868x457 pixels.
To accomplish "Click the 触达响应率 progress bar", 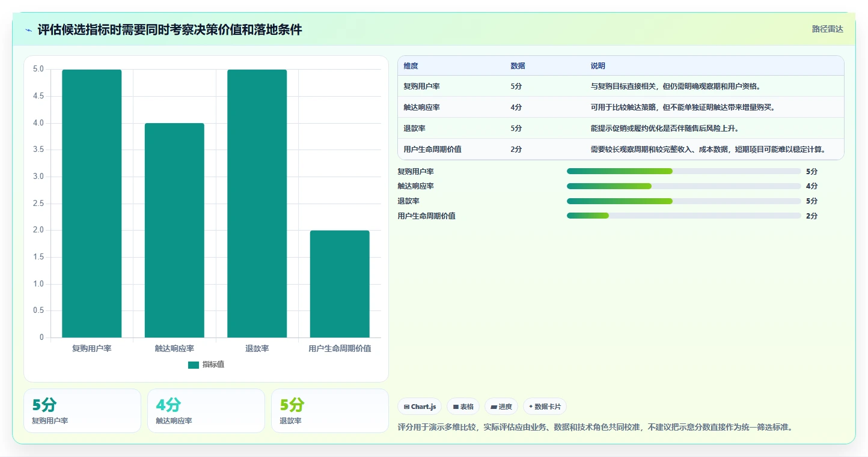I will pos(684,186).
